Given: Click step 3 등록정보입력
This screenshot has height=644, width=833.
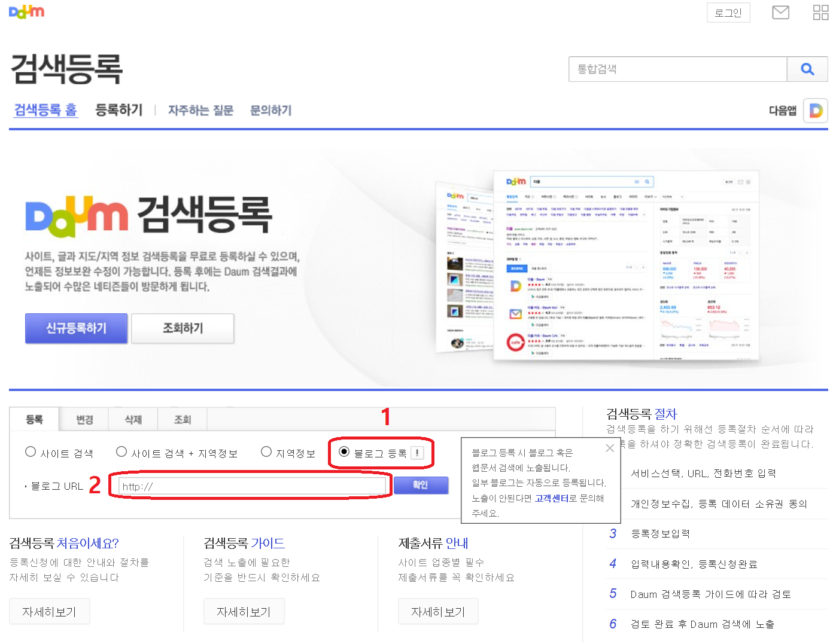Looking at the screenshot, I should 660,533.
